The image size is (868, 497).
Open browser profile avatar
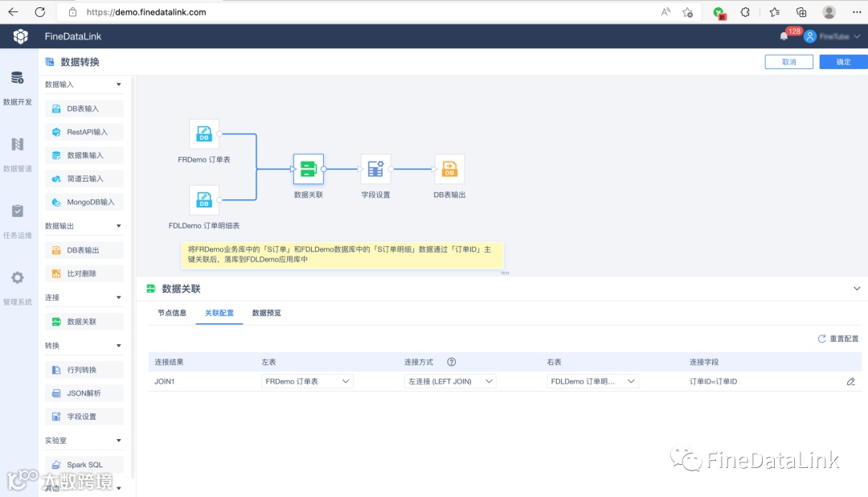pyautogui.click(x=829, y=12)
